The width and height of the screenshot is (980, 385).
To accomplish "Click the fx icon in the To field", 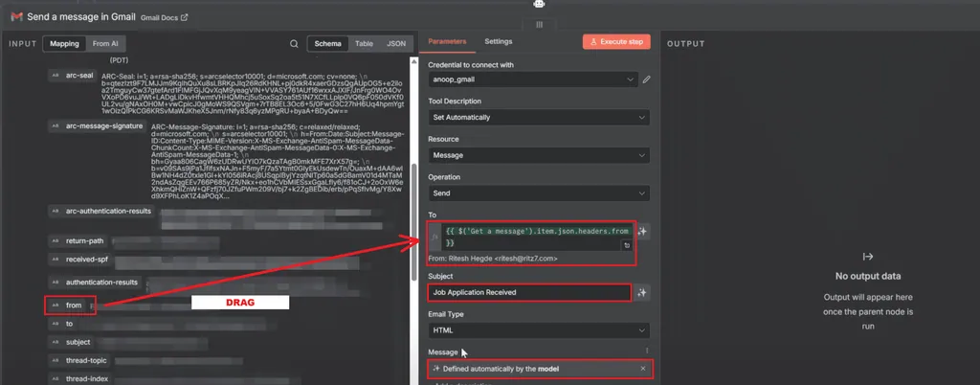I will coord(435,237).
